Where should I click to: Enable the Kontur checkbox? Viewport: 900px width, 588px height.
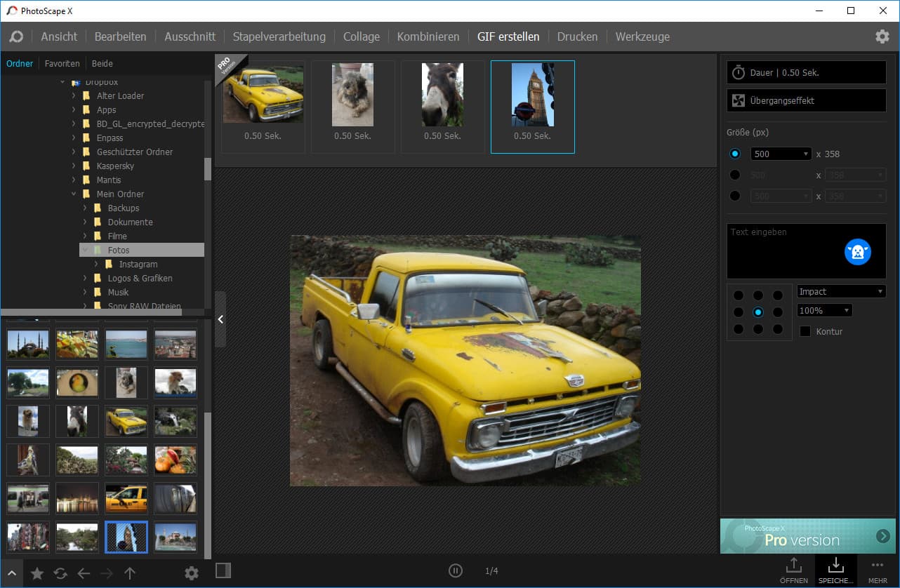[805, 331]
